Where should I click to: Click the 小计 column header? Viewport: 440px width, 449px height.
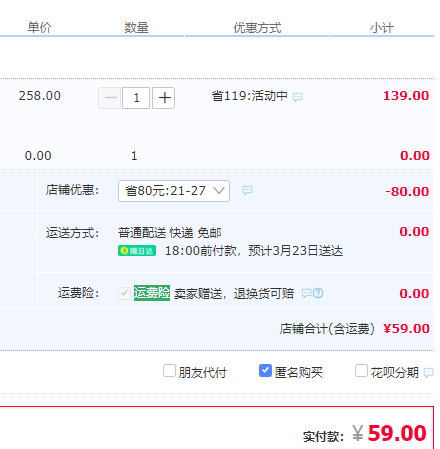click(382, 28)
